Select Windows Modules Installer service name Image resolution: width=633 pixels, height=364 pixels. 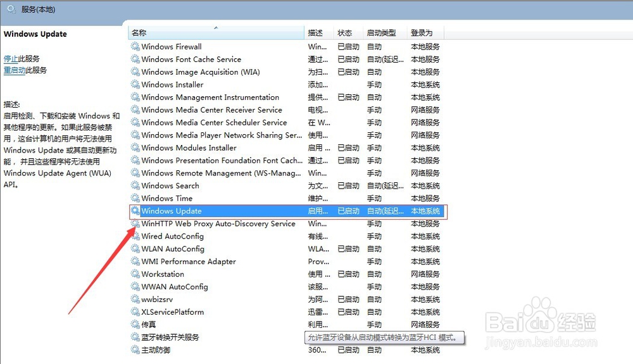[189, 147]
